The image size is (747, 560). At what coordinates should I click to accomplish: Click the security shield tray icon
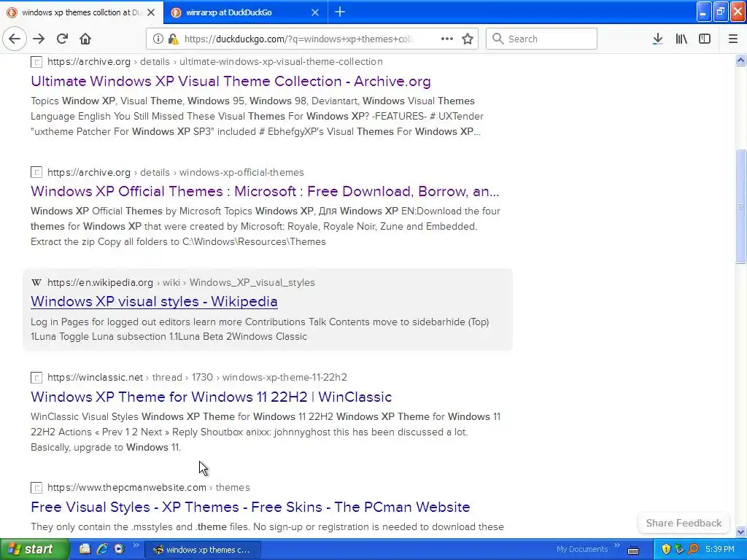pyautogui.click(x=666, y=549)
